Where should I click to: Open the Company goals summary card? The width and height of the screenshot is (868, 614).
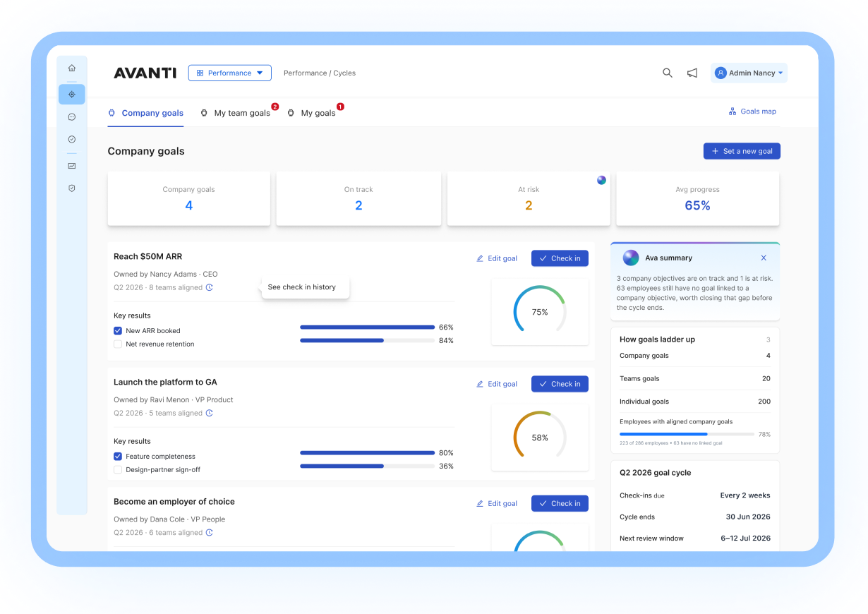pyautogui.click(x=188, y=198)
